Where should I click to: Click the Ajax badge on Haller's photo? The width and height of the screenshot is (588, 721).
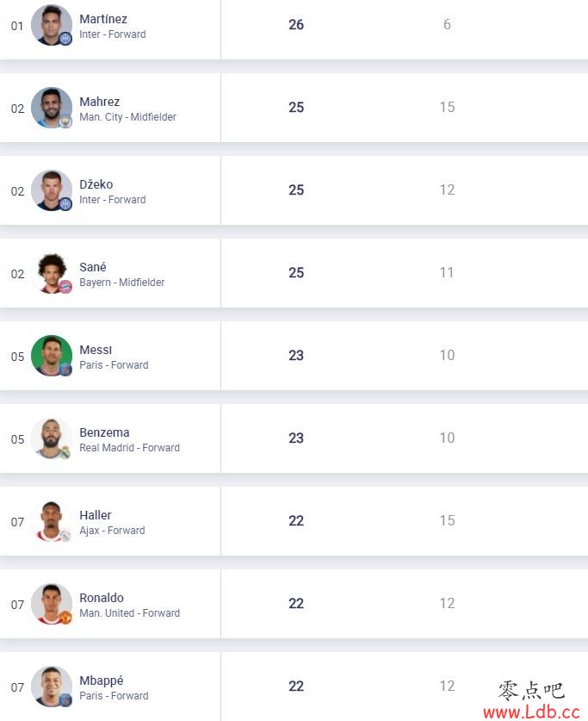click(65, 535)
